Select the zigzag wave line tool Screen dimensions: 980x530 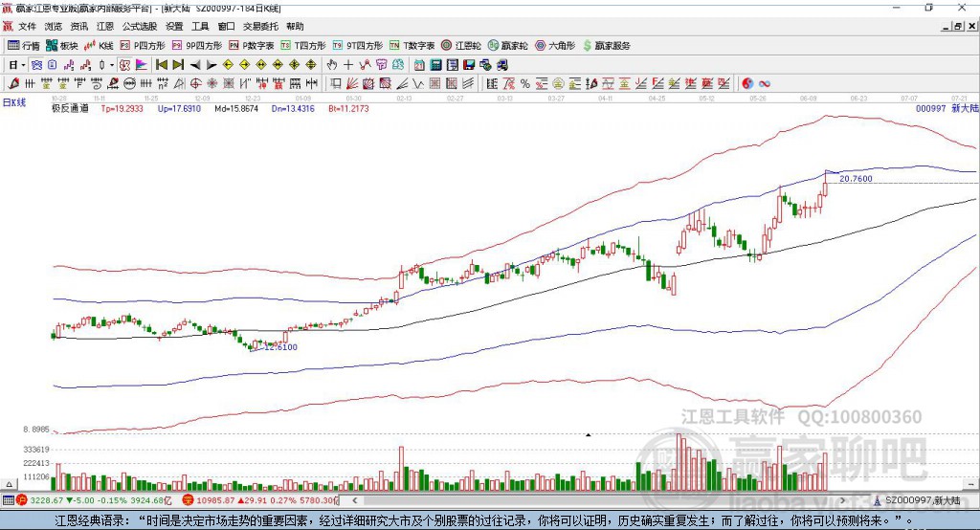pyautogui.click(x=418, y=84)
